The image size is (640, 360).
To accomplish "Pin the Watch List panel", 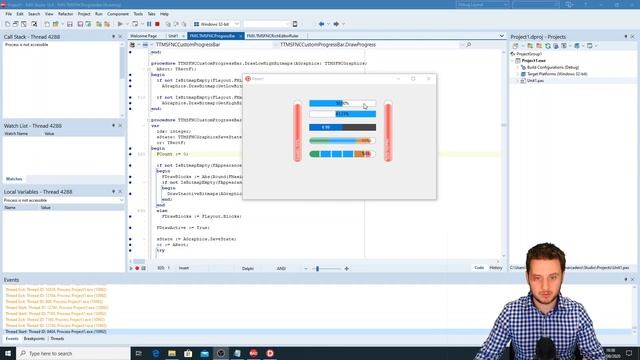I will click(x=113, y=126).
